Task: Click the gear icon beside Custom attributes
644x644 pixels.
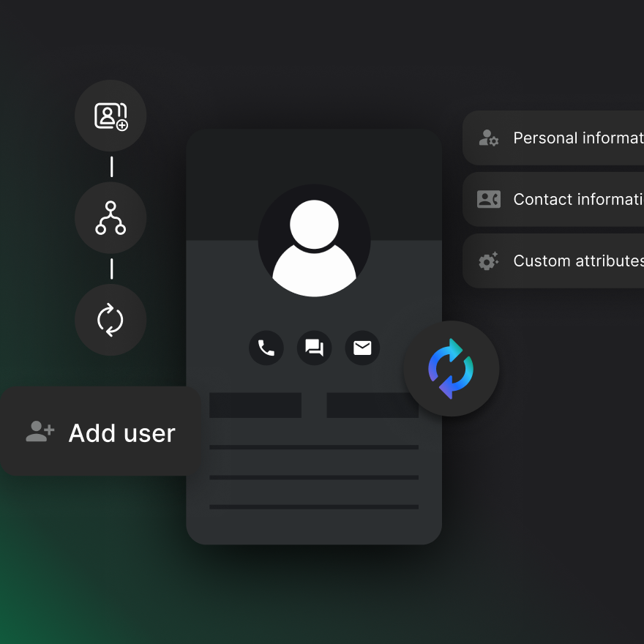Action: coord(488,261)
